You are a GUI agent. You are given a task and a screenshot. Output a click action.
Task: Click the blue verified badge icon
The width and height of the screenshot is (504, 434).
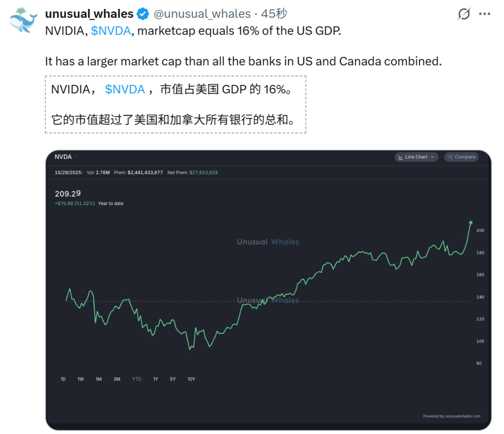click(x=143, y=14)
